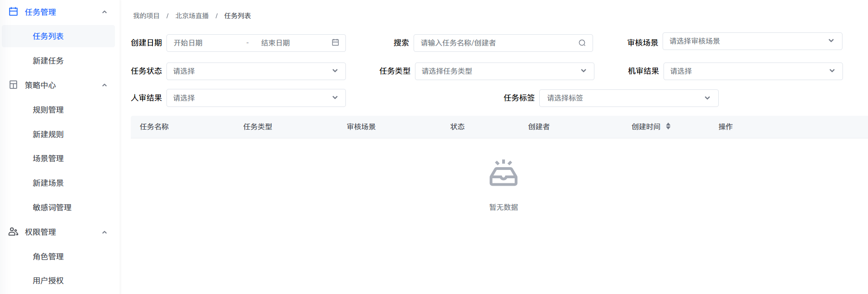Click the 北京场直播 breadcrumb link
Image resolution: width=868 pixels, height=294 pixels.
coord(192,16)
